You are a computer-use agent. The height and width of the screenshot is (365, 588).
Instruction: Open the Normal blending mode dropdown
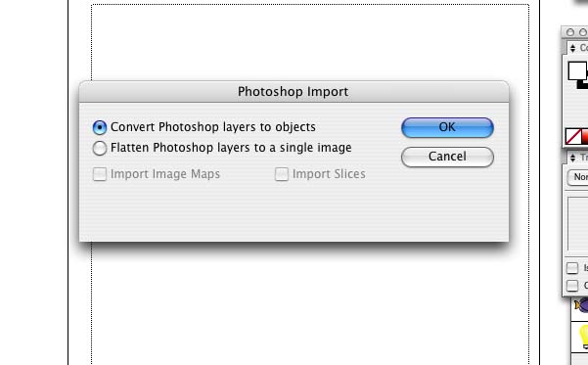pyautogui.click(x=578, y=177)
